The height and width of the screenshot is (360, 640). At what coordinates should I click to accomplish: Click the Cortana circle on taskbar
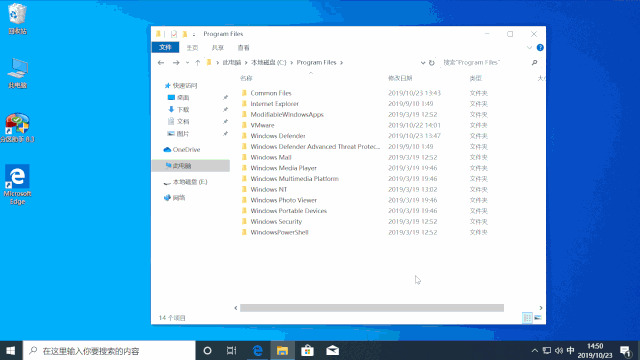click(x=207, y=351)
